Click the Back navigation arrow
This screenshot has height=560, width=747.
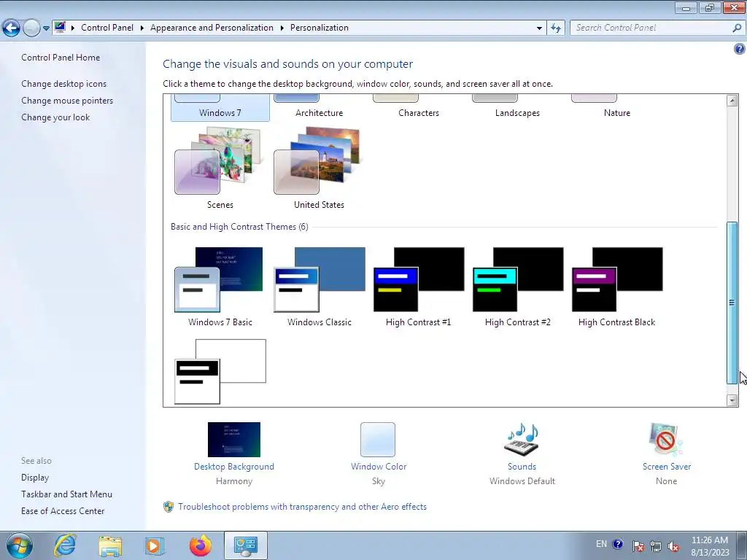click(12, 28)
